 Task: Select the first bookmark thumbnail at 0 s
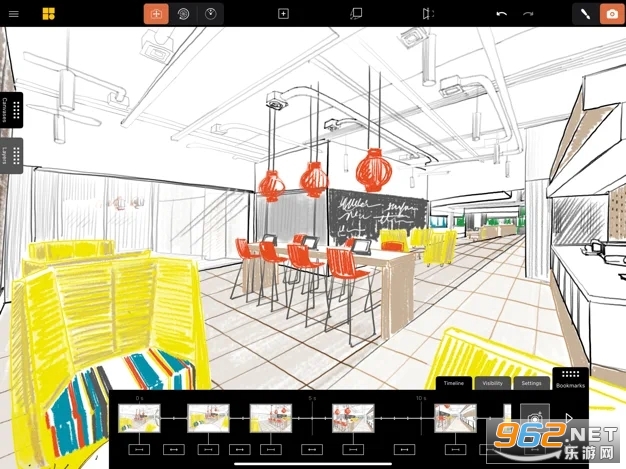point(139,417)
